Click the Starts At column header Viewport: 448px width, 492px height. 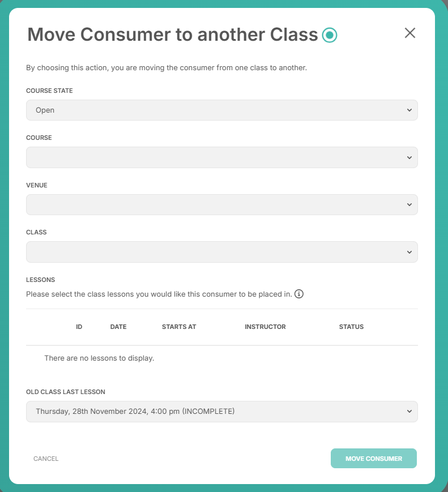[179, 327]
